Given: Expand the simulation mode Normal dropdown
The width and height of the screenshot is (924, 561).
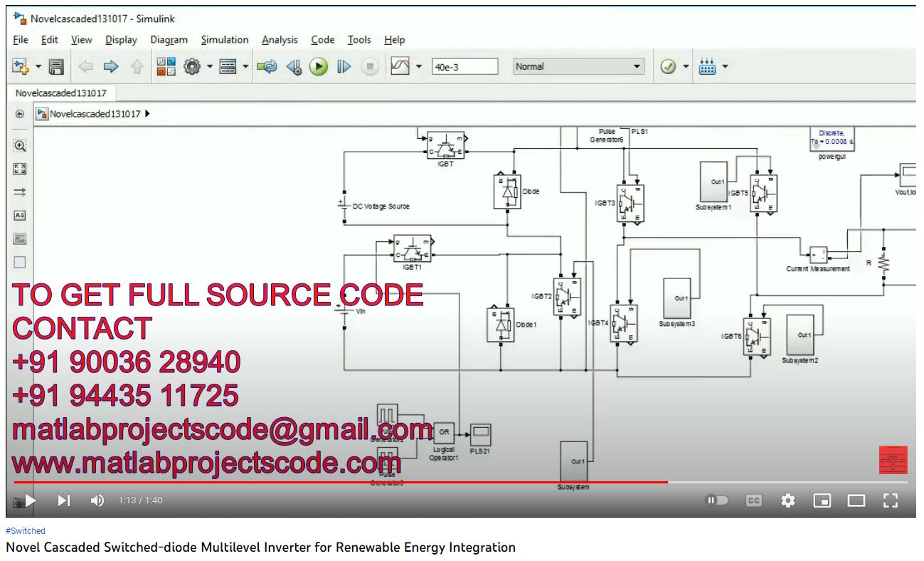Looking at the screenshot, I should click(x=637, y=67).
